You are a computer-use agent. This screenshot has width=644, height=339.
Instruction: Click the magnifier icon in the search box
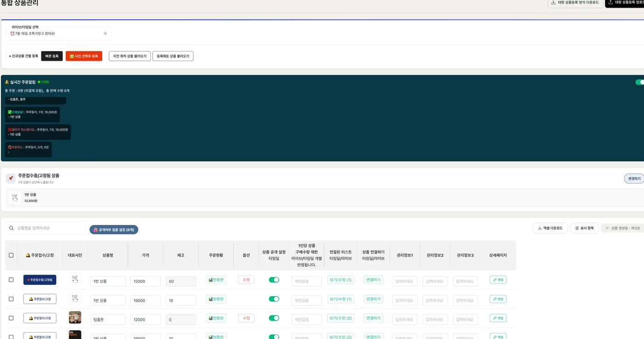(11, 228)
